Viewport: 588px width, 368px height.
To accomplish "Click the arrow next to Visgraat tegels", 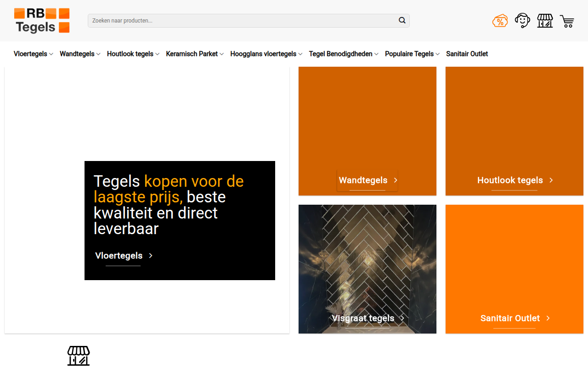I will (x=402, y=318).
